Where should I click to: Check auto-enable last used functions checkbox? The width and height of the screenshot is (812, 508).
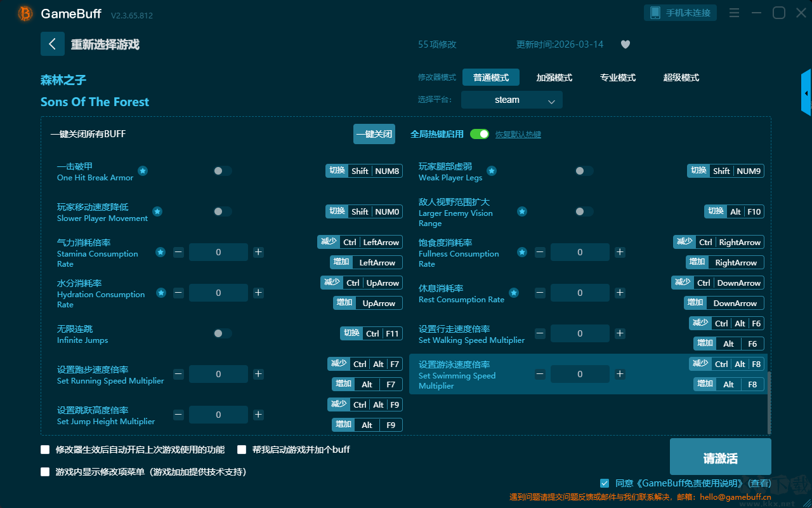click(x=45, y=450)
